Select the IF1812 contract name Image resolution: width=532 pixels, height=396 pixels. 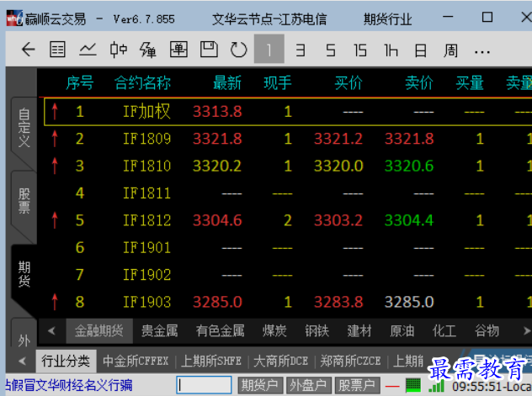click(147, 220)
